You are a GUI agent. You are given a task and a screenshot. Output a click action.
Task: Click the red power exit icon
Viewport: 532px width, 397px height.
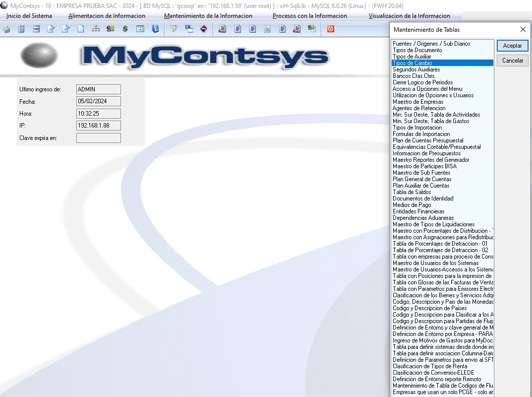(x=330, y=29)
